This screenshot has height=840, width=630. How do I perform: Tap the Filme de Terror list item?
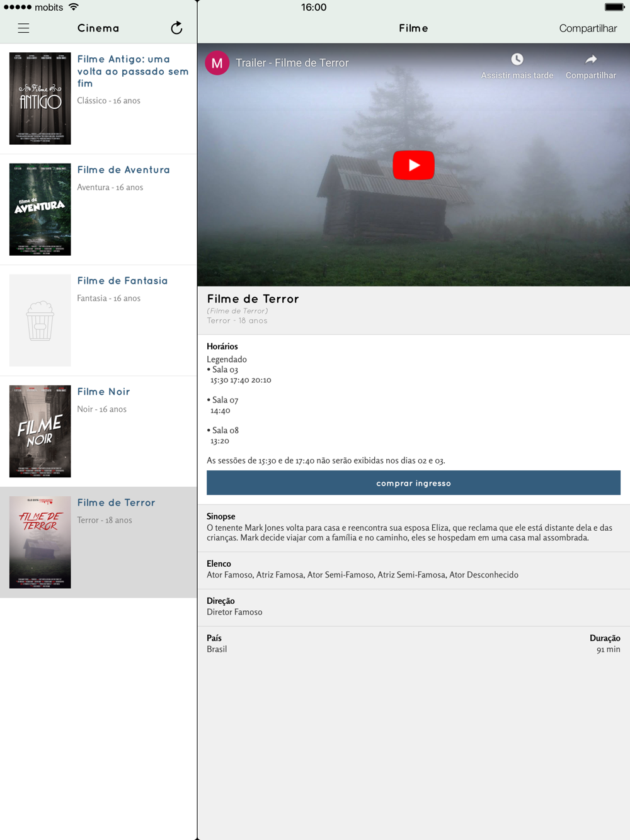[x=98, y=542]
